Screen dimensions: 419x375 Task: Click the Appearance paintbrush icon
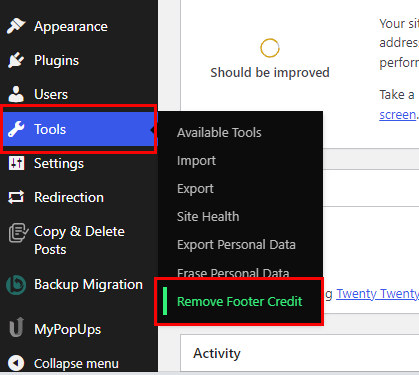point(16,26)
